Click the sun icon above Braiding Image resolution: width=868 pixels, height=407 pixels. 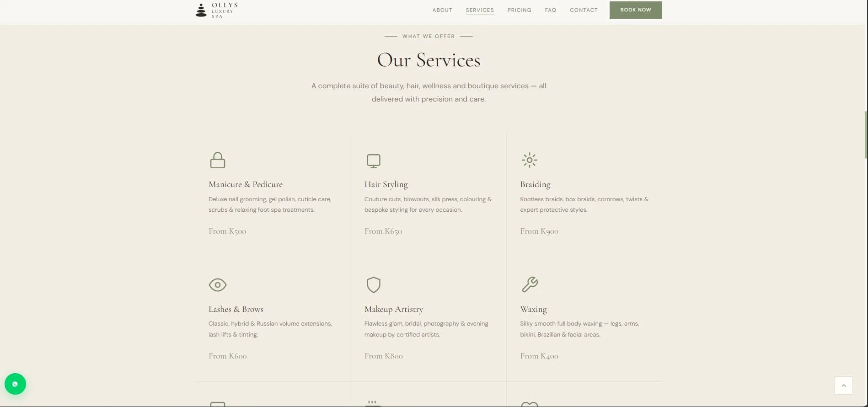[530, 160]
